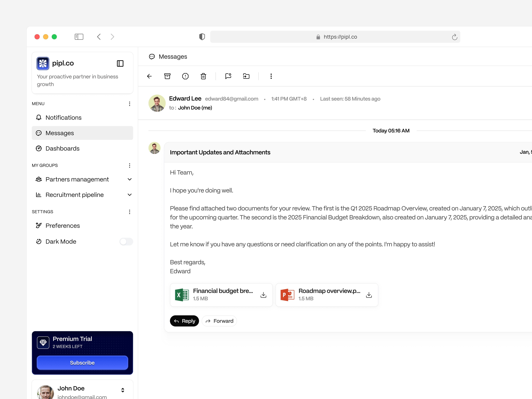Open Notifications from the sidebar
532x399 pixels.
(64, 117)
